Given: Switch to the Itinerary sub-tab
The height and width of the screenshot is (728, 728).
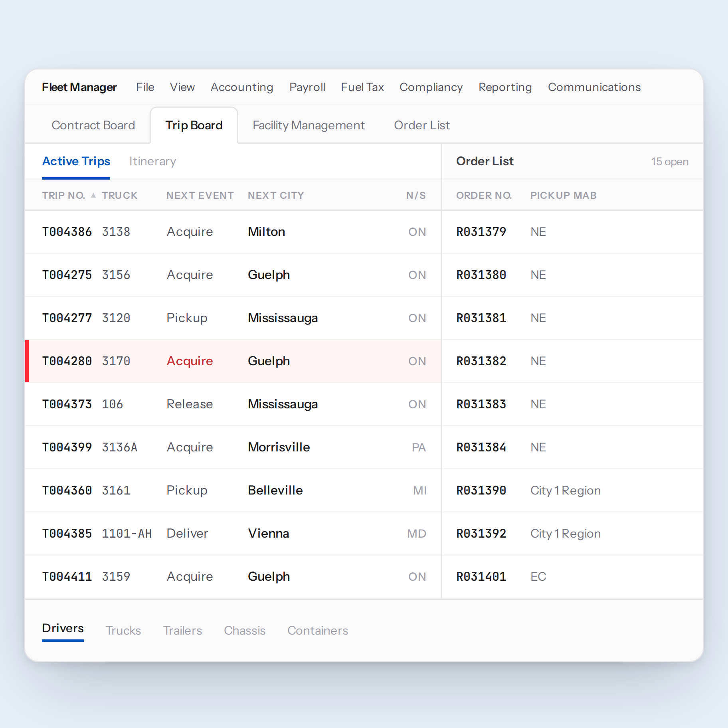Looking at the screenshot, I should [152, 161].
